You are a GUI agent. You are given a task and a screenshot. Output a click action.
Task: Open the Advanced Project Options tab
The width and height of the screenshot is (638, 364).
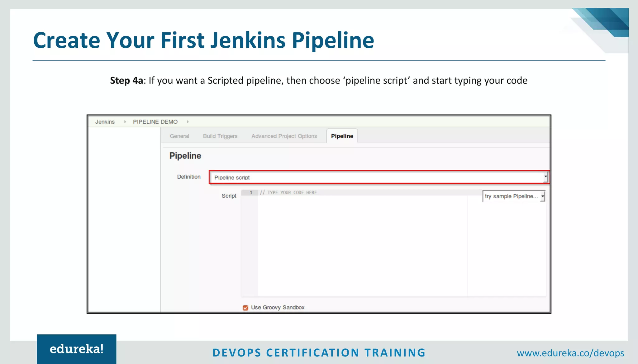point(284,136)
